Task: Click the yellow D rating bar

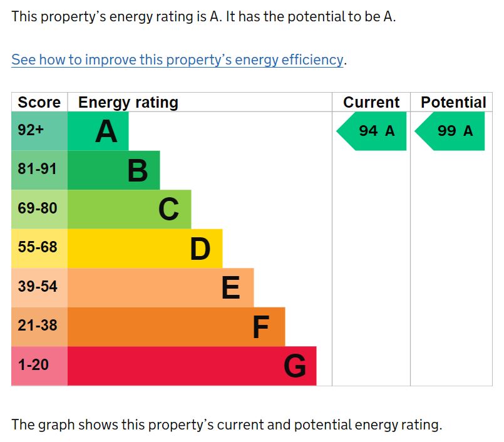Action: point(145,249)
